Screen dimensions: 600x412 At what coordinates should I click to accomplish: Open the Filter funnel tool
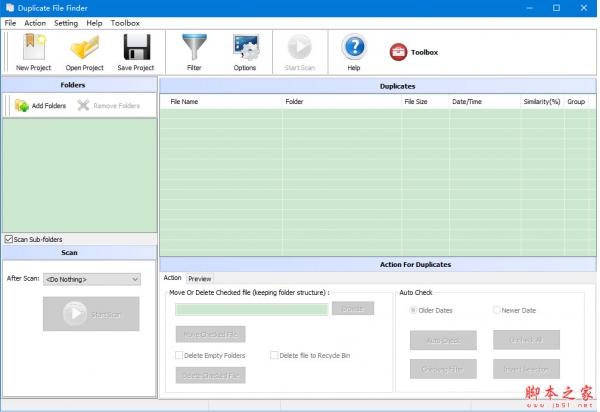(194, 47)
